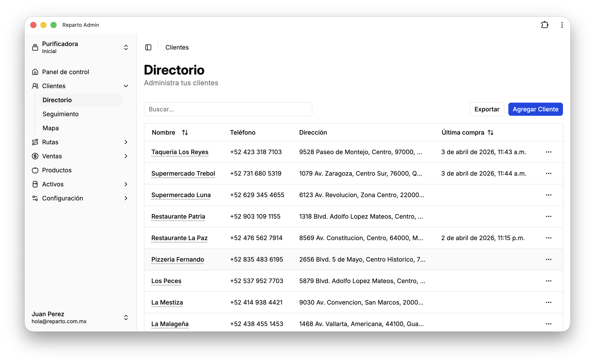Image resolution: width=595 pixels, height=364 pixels.
Task: Click the Exportar button
Action: tap(487, 109)
